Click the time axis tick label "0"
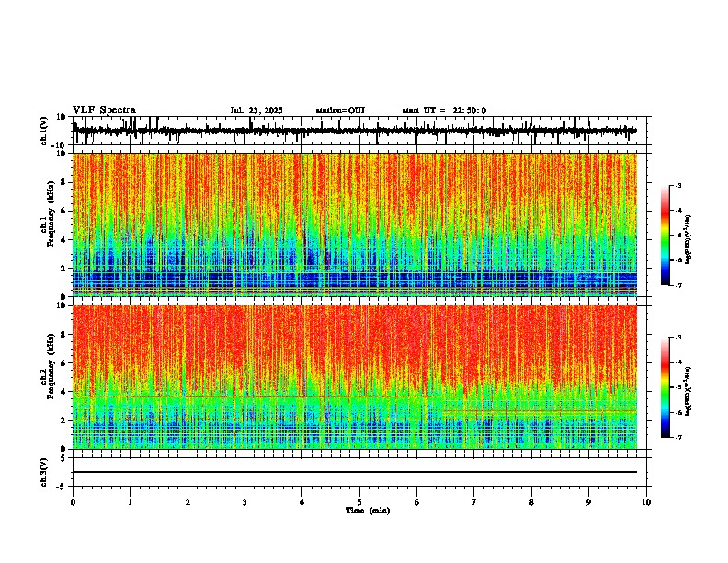 73,502
